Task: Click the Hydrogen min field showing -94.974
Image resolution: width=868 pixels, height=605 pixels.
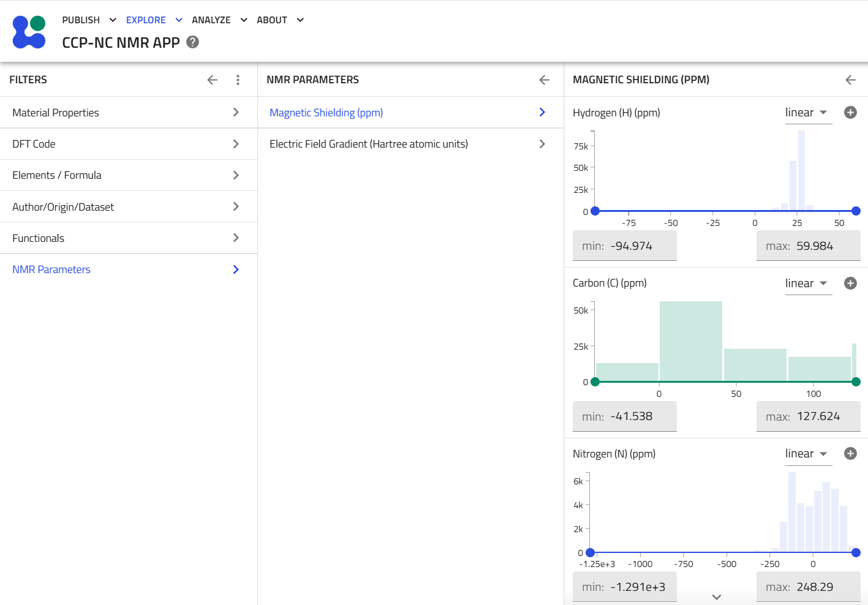Action: (625, 246)
